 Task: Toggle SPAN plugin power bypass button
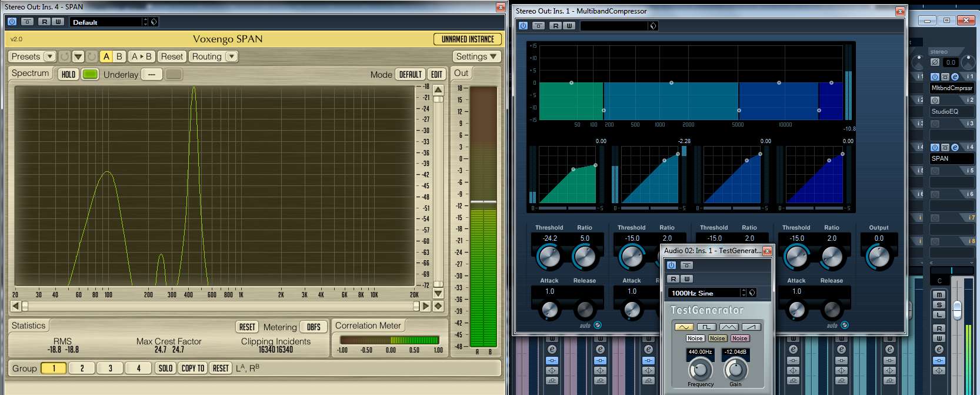[12, 22]
